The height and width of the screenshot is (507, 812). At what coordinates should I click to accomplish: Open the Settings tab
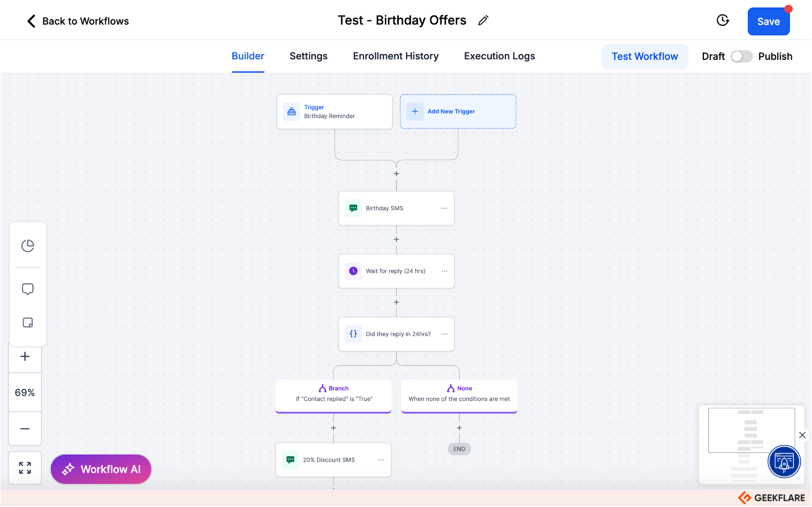[308, 56]
